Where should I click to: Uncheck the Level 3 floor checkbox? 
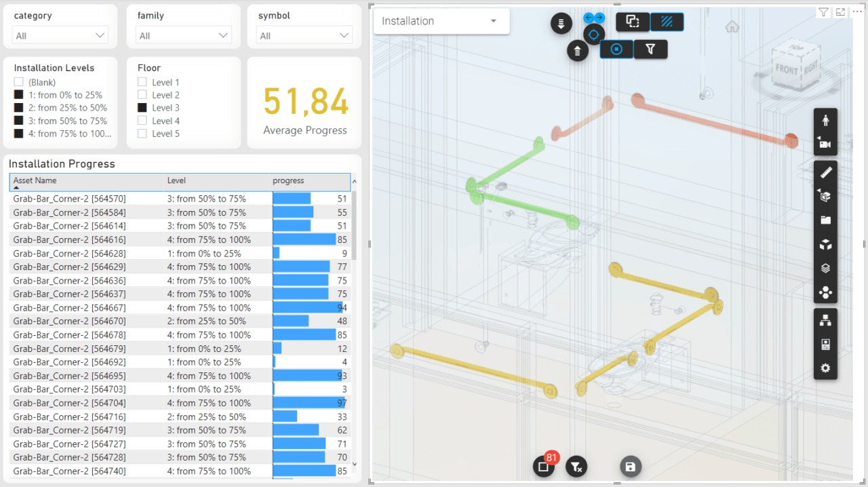coord(142,108)
